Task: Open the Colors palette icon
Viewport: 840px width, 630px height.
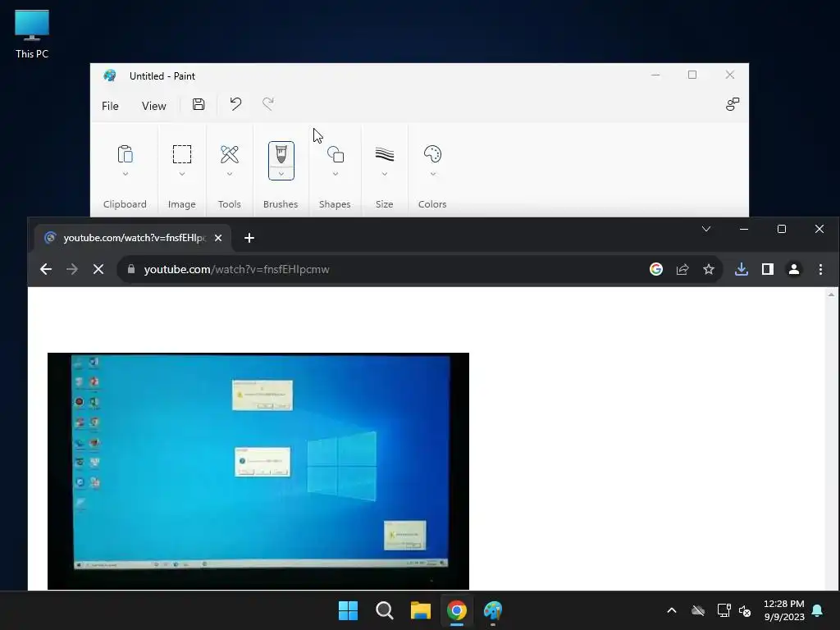Action: click(x=432, y=154)
